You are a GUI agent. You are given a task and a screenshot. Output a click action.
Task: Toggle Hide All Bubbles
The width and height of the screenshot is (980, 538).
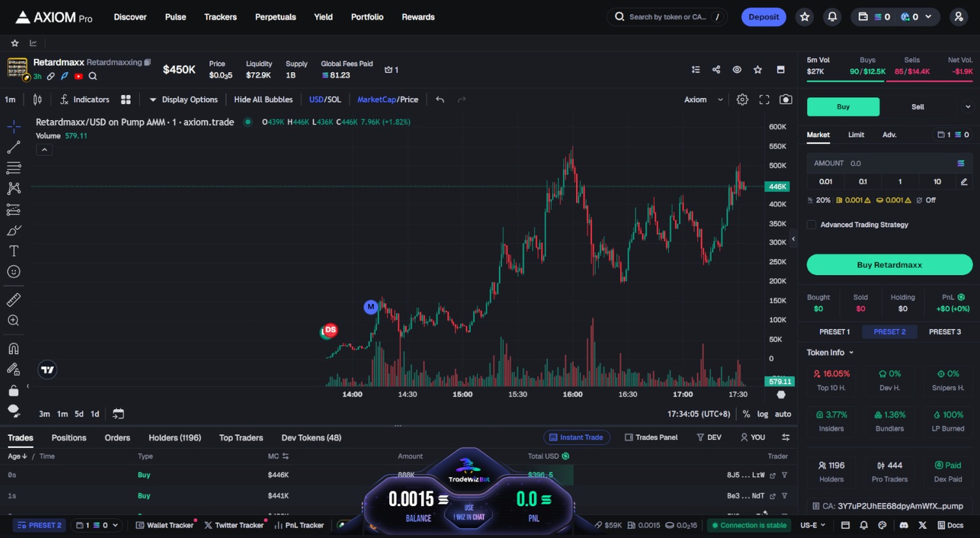coord(264,100)
